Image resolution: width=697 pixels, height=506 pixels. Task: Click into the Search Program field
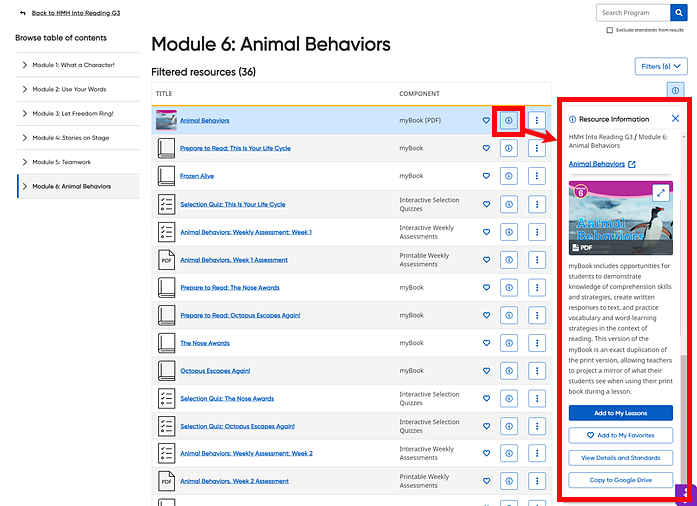(x=633, y=13)
